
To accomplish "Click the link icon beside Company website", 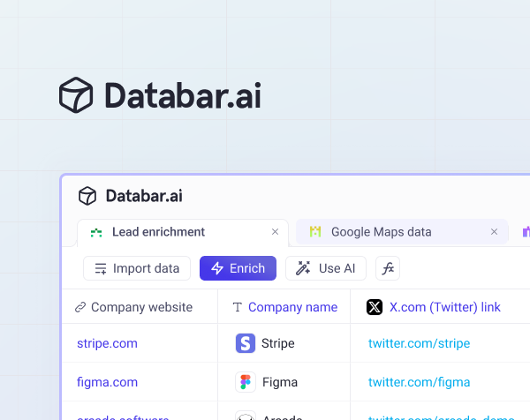I will [80, 307].
